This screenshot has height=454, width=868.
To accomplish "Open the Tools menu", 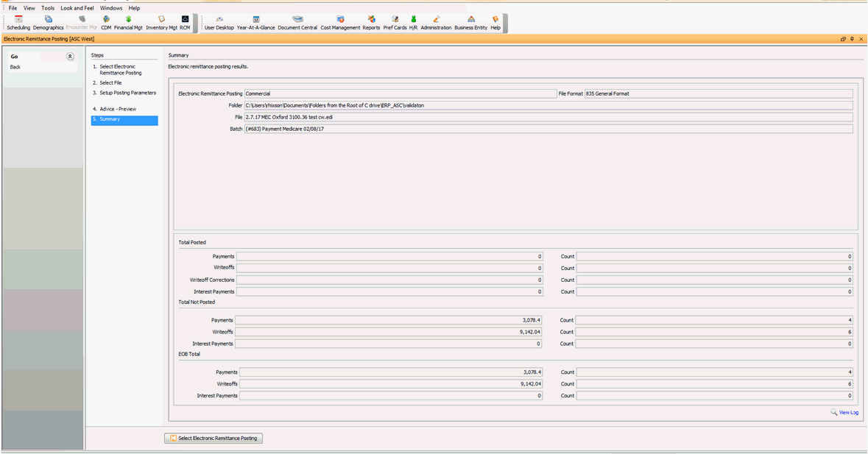I will click(x=48, y=8).
